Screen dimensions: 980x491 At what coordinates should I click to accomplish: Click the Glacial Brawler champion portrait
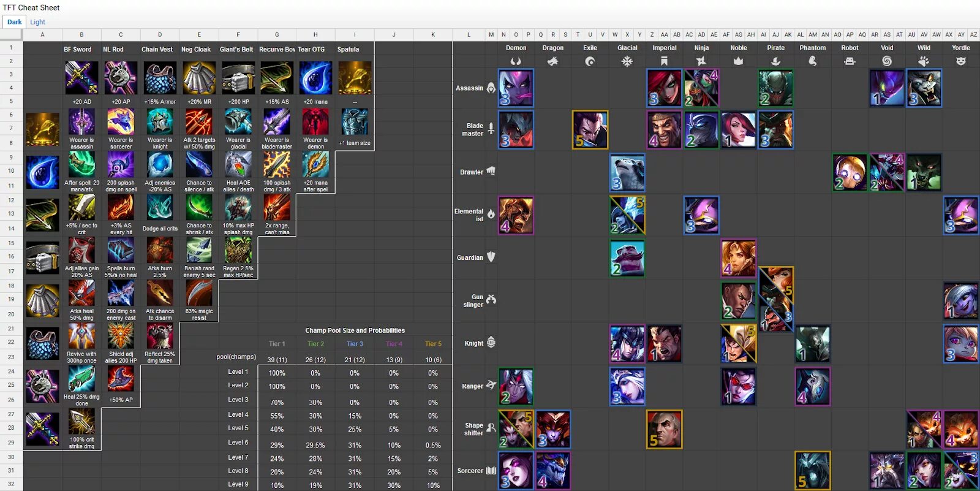tap(627, 172)
